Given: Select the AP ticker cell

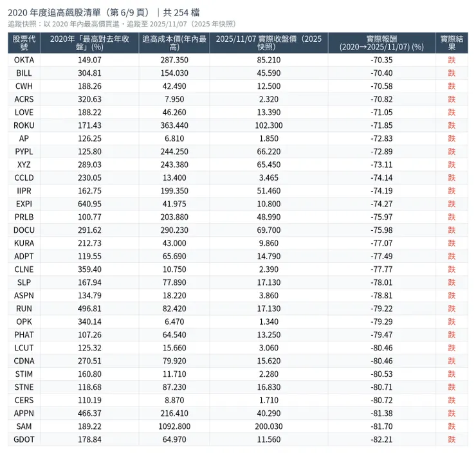Looking at the screenshot, I should [x=24, y=138].
